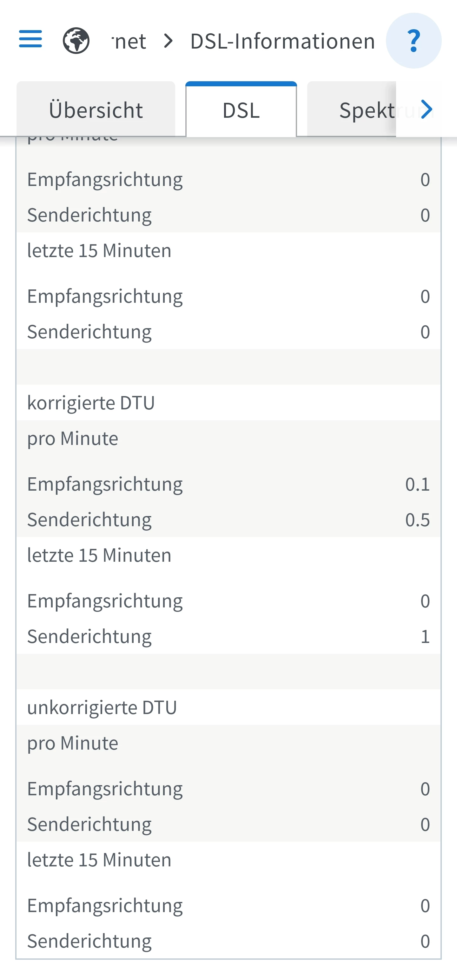Viewport: 457px width, 980px height.
Task: Select the 0.1 Empfangsrichtung value
Action: click(417, 484)
